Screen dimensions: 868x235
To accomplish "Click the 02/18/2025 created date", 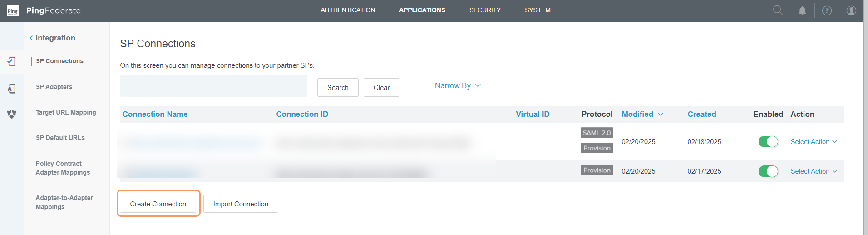I will tap(704, 142).
